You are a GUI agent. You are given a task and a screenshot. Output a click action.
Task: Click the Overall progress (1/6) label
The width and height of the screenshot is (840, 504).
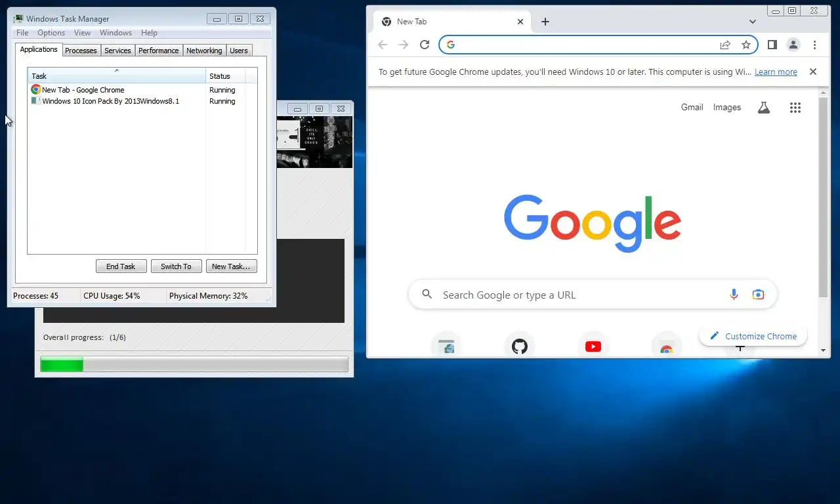point(85,337)
